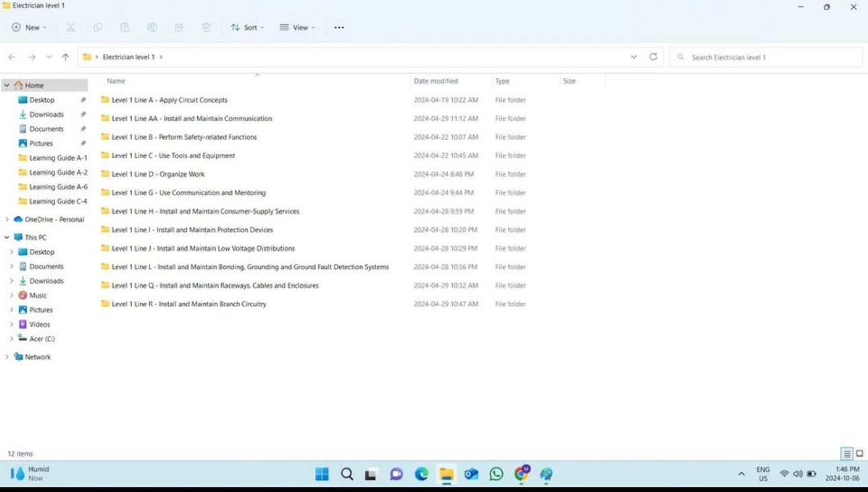This screenshot has height=492, width=868.
Task: Switch to Large icons view in status bar
Action: (x=860, y=454)
